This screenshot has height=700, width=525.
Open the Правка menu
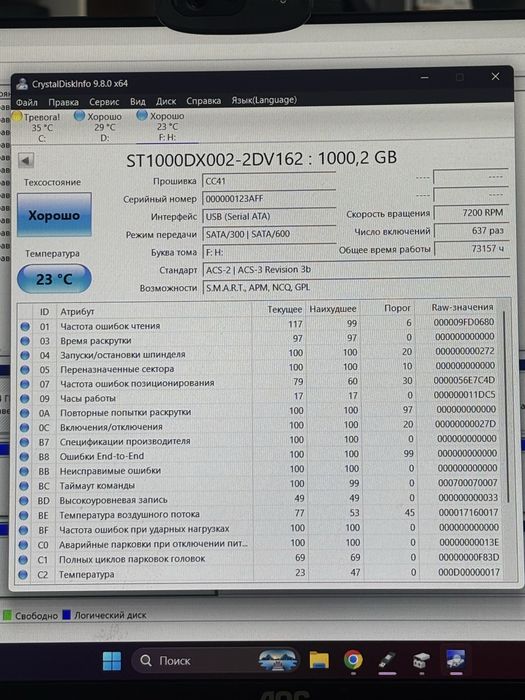coord(63,102)
